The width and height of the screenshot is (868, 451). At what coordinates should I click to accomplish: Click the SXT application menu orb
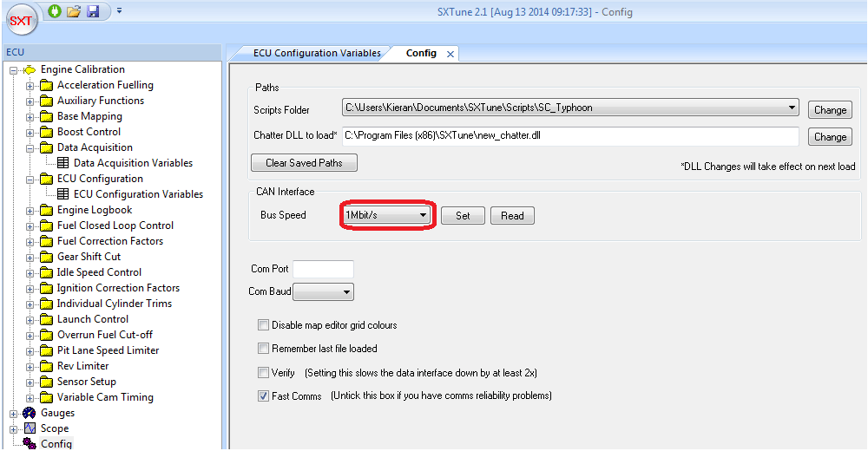[21, 19]
